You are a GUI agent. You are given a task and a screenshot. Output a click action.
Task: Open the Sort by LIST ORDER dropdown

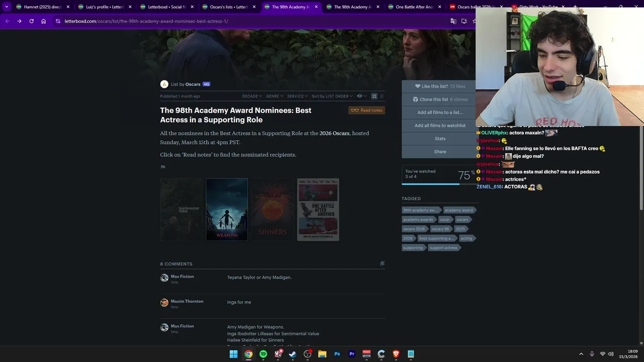[332, 96]
